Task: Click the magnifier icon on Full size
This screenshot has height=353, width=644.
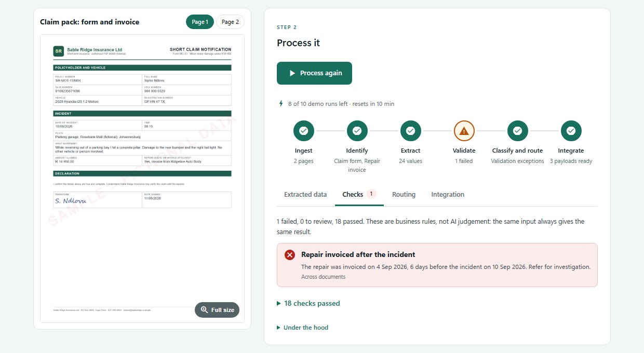Action: (x=204, y=310)
